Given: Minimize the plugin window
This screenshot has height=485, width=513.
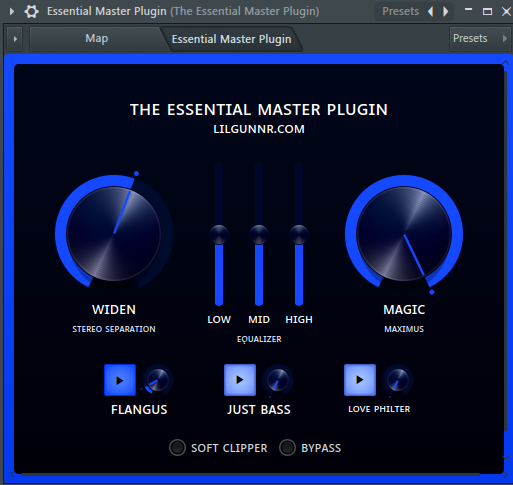Looking at the screenshot, I should [468, 11].
